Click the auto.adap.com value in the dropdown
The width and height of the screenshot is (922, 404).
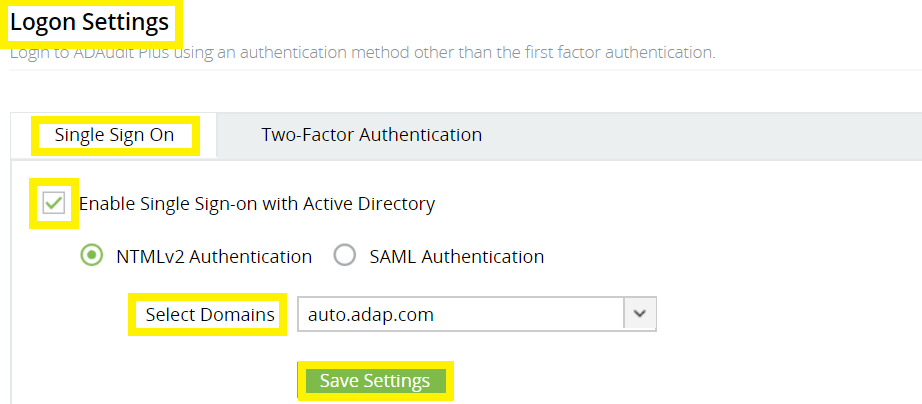click(x=371, y=315)
